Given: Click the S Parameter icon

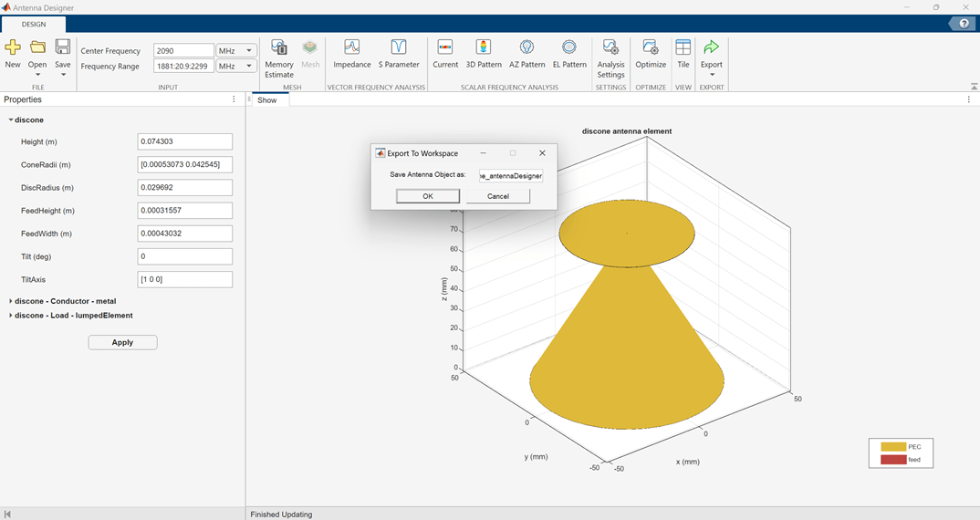Looking at the screenshot, I should click(399, 53).
